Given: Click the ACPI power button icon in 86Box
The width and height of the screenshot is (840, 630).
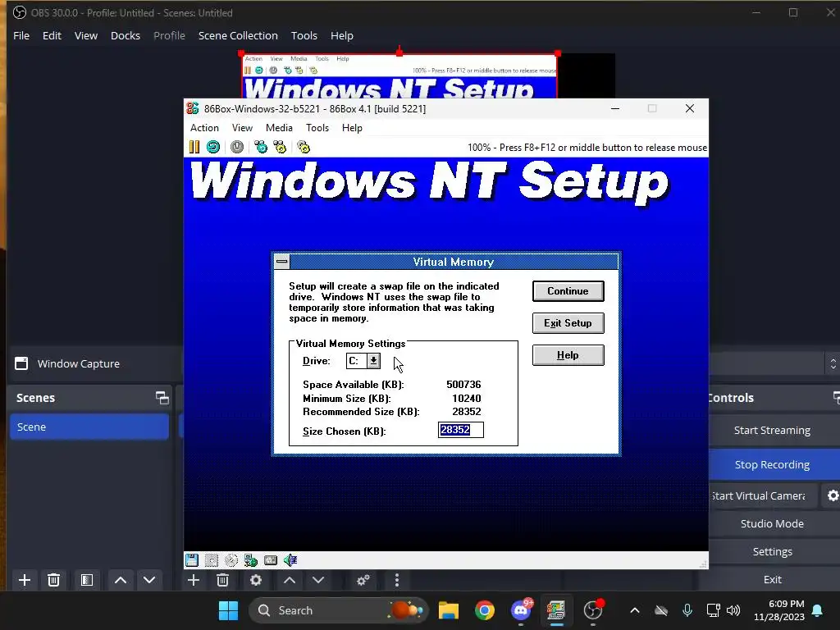Looking at the screenshot, I should (x=237, y=147).
